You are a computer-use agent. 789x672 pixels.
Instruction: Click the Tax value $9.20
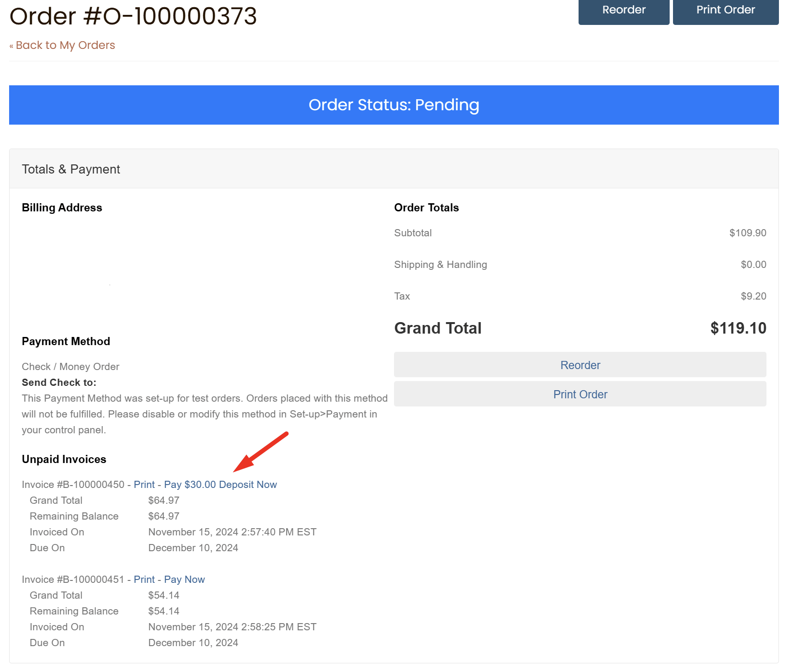tap(754, 296)
